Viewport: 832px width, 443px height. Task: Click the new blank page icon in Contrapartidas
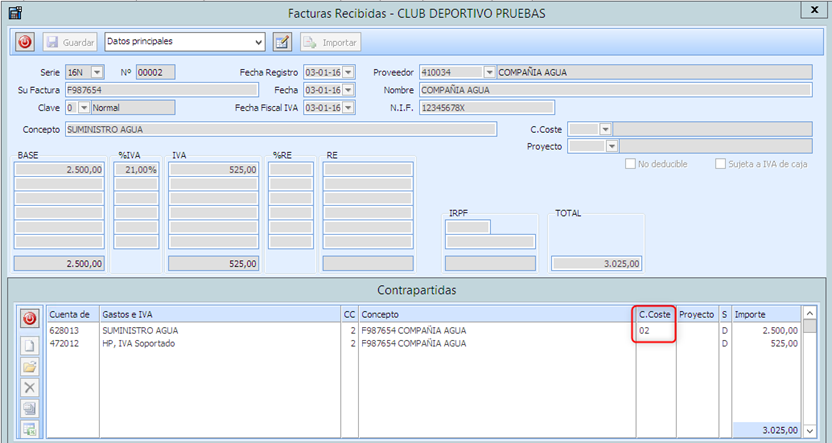pos(30,344)
